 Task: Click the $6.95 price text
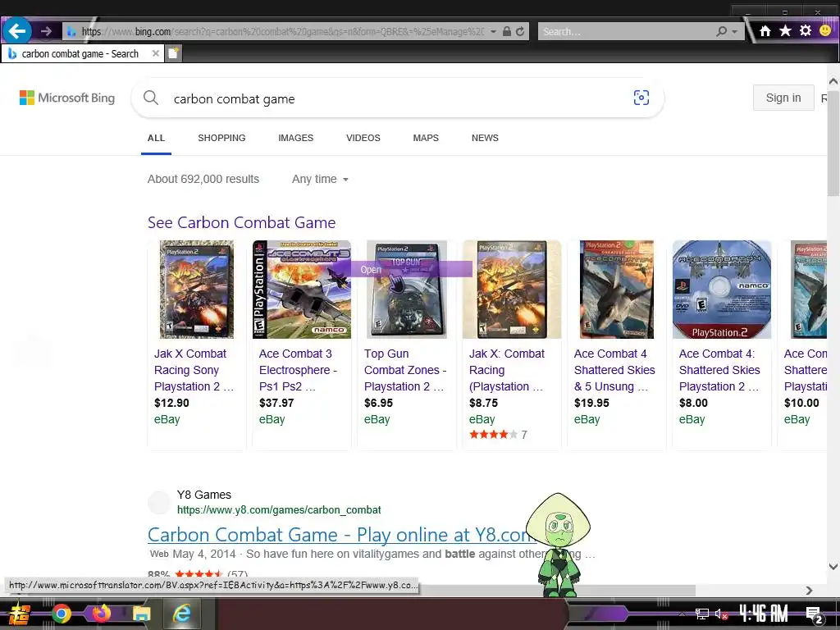click(x=378, y=403)
